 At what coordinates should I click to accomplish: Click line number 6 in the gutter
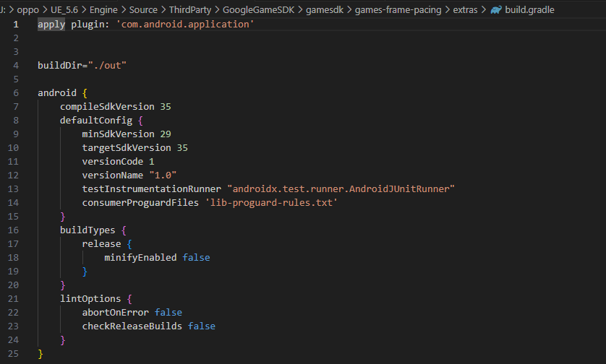pos(15,93)
